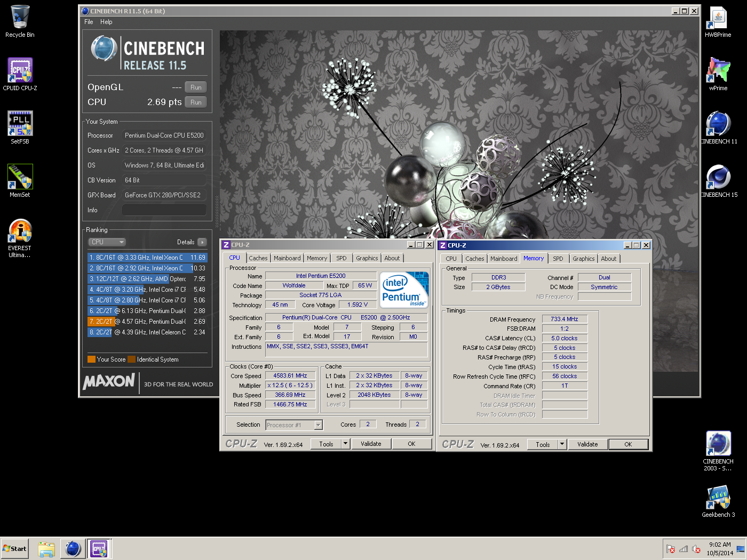Click OK in Memory CPU-Z window
The image size is (747, 560).
pyautogui.click(x=628, y=444)
